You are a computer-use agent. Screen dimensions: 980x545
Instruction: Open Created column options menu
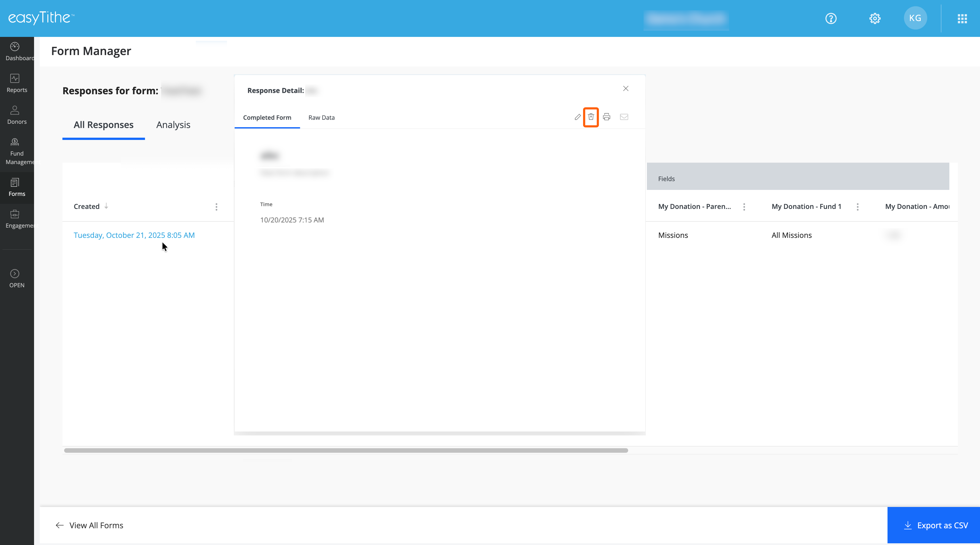216,207
